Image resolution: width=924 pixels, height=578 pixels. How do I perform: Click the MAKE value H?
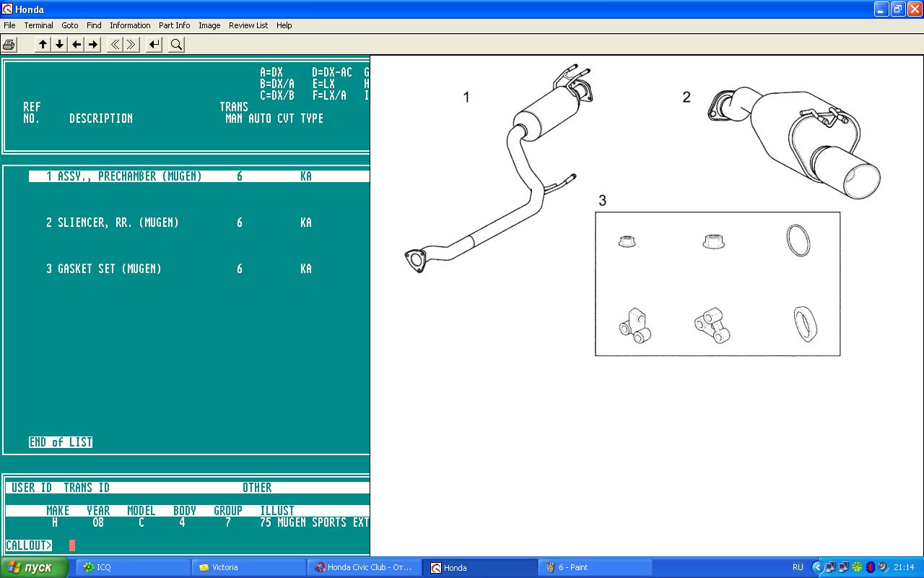(55, 522)
